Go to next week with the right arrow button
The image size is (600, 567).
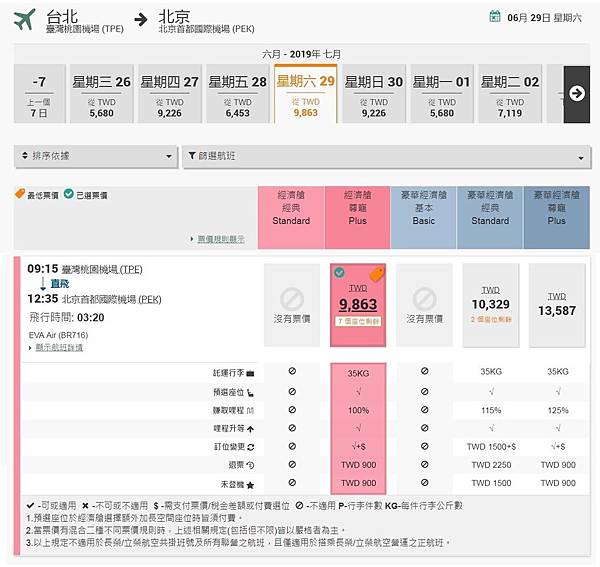(x=577, y=94)
